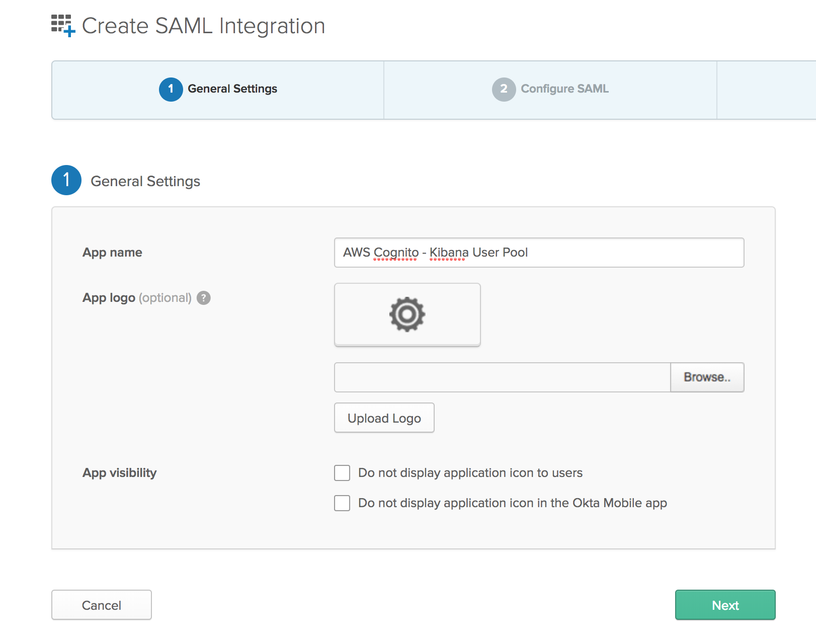Click the Create SAML Integration grid-plus icon

click(63, 26)
